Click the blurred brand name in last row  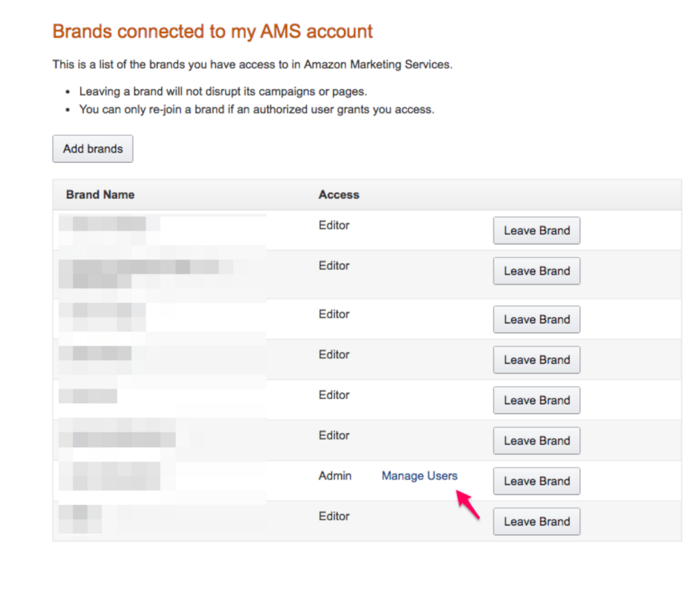pos(81,519)
